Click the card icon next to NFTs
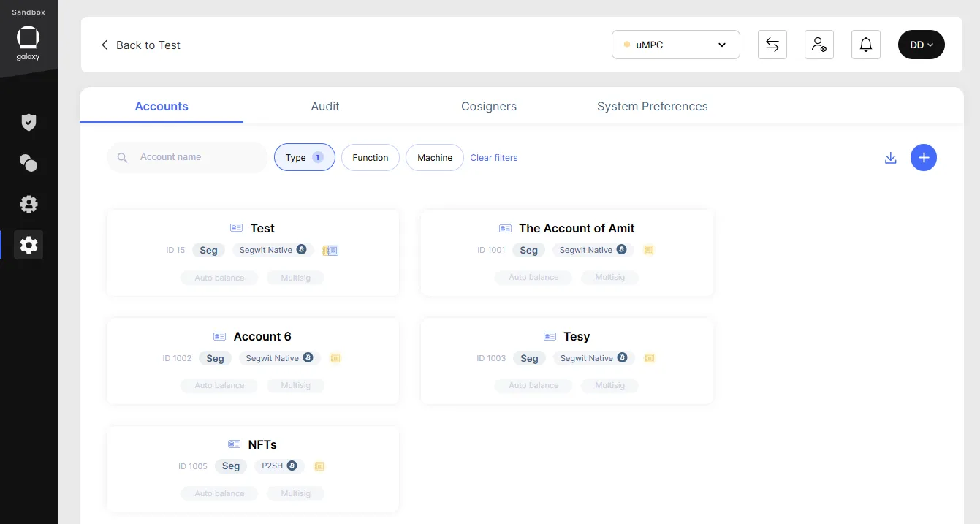Screen dimensions: 980x524 coord(234,444)
